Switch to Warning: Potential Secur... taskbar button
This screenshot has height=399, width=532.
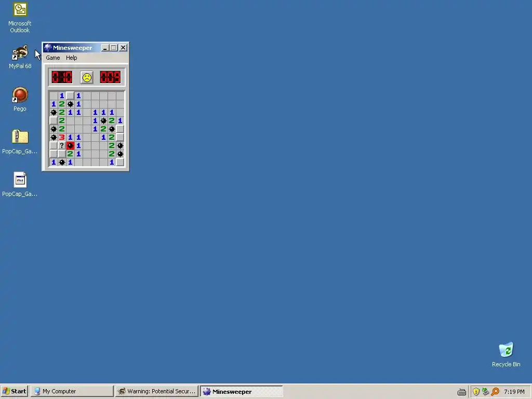[x=157, y=391]
